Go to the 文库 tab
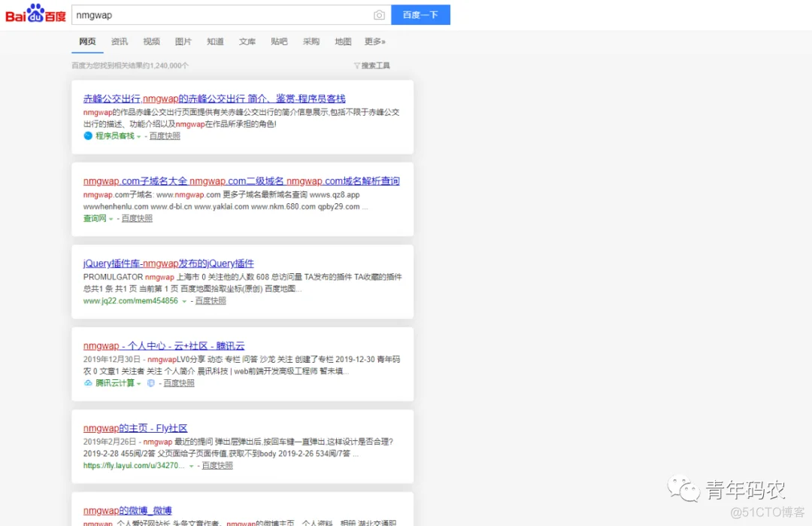Viewport: 812px width, 526px height. [247, 41]
